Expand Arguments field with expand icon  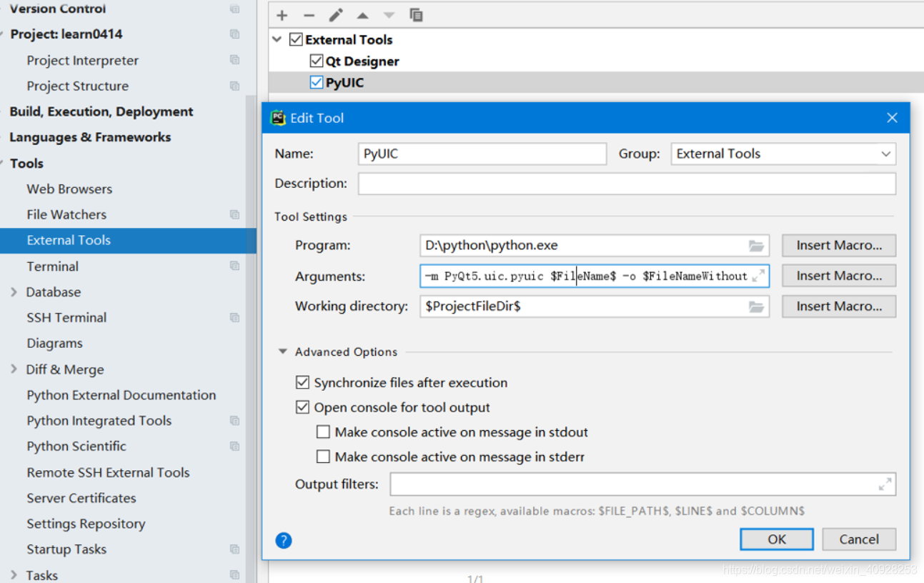(759, 276)
